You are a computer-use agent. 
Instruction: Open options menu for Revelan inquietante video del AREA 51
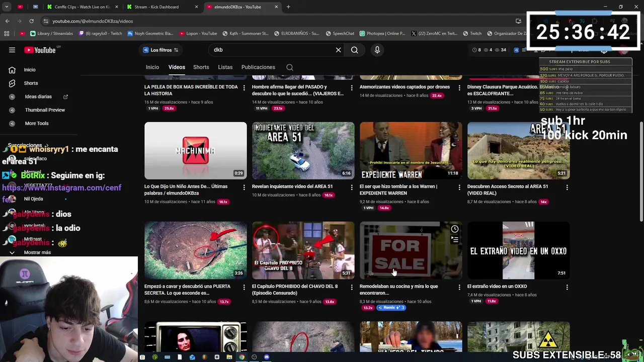(352, 187)
